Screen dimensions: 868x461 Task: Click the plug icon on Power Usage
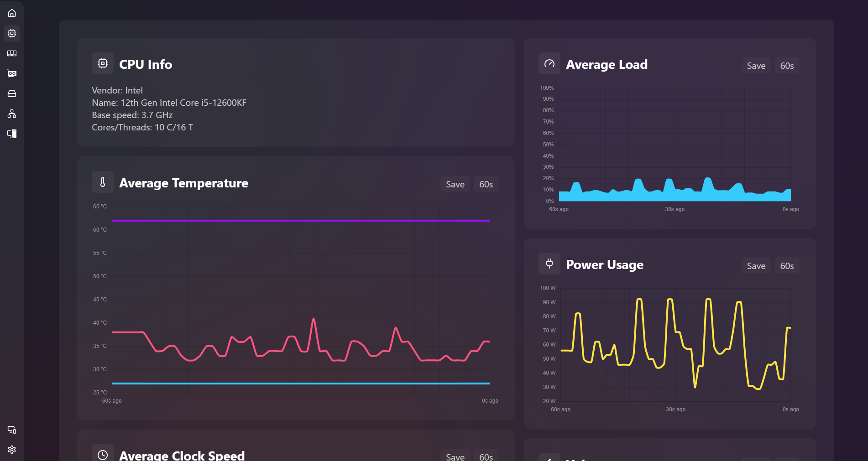549,264
